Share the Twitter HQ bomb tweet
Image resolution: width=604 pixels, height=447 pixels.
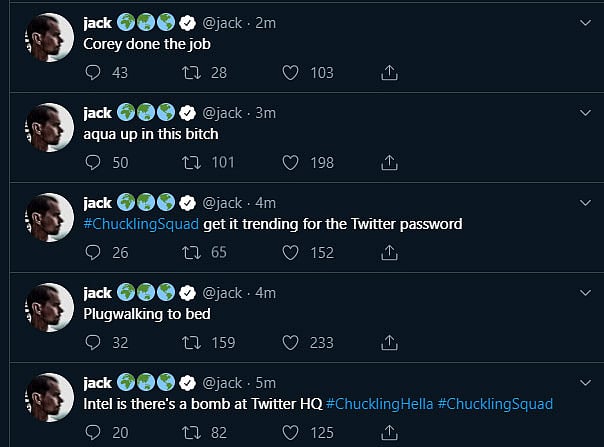(x=390, y=432)
